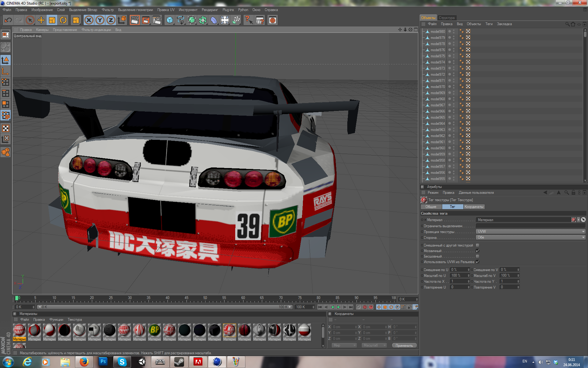
Task: Open the Масштаб dropdown in Coordinates panel
Action: pyautogui.click(x=375, y=345)
